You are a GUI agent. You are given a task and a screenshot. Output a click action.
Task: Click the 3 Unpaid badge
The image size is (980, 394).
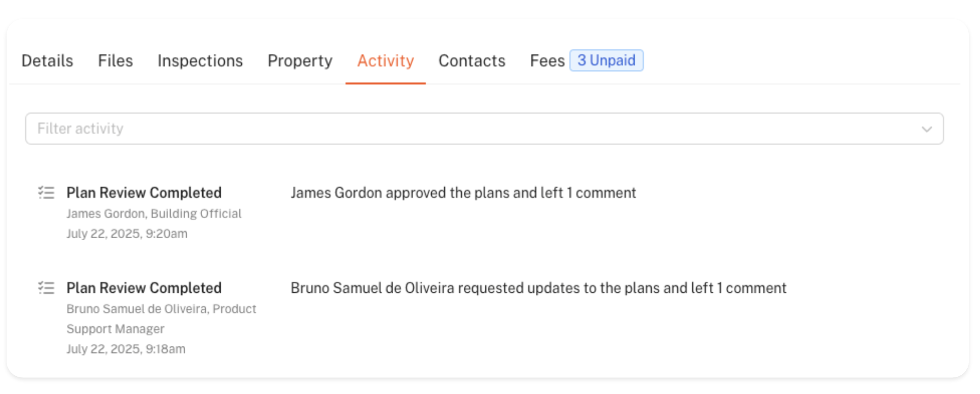tap(606, 60)
